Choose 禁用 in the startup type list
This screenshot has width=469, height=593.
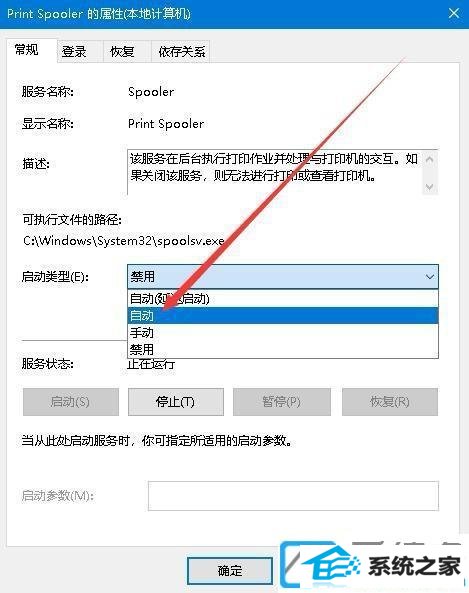[283, 349]
